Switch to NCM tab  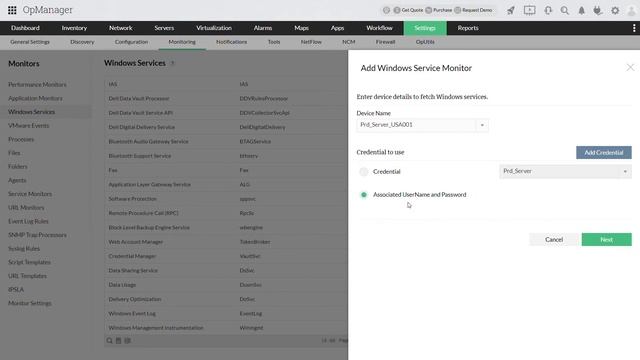click(x=349, y=42)
